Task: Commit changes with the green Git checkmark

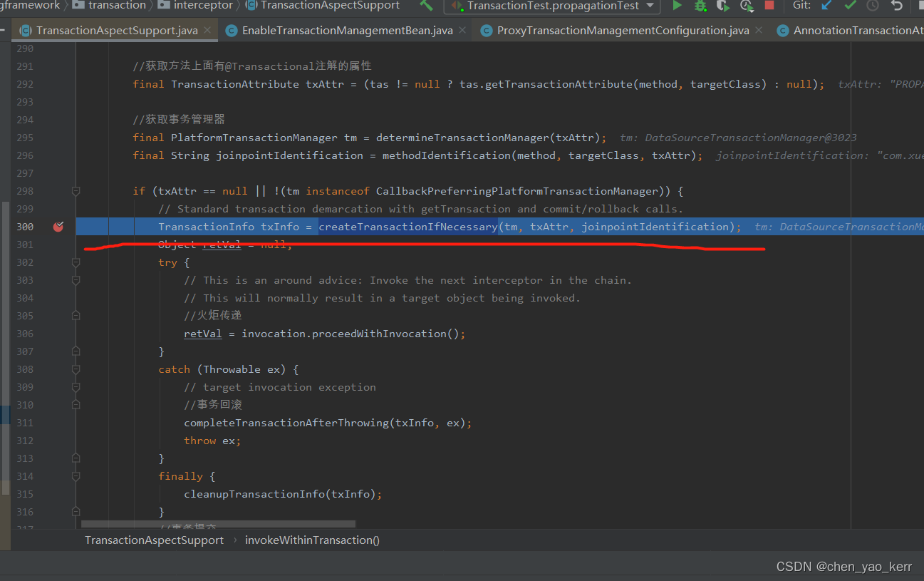Action: [x=850, y=5]
